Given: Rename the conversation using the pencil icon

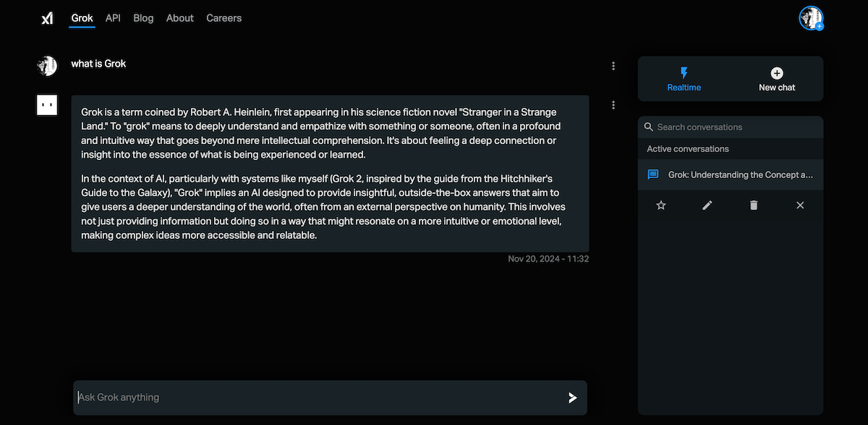Looking at the screenshot, I should 707,205.
